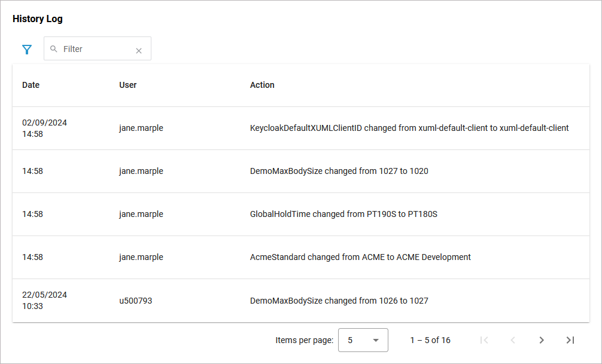Select the KeycloakDefaultXUMLClientID log row
602x364 pixels.
409,128
